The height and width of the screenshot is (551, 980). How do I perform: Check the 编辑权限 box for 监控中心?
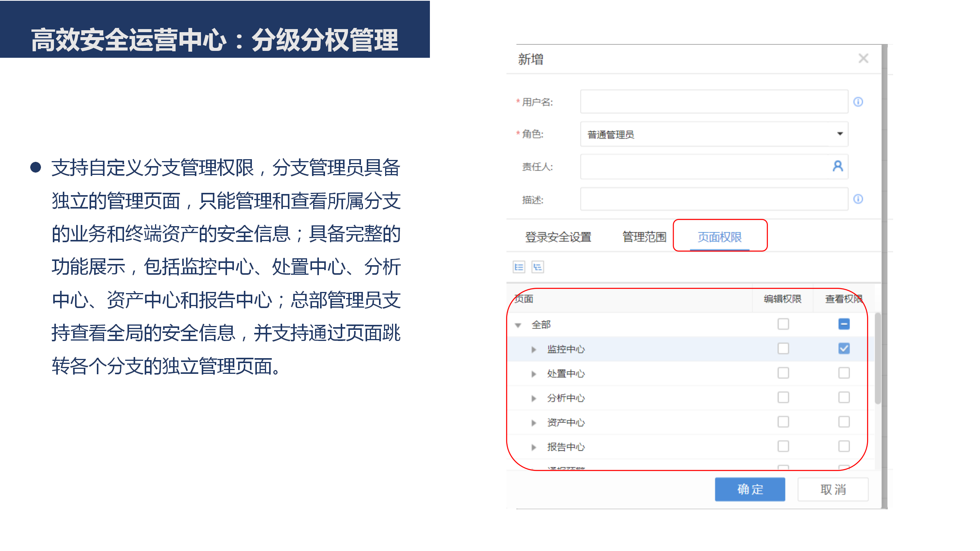pos(783,349)
